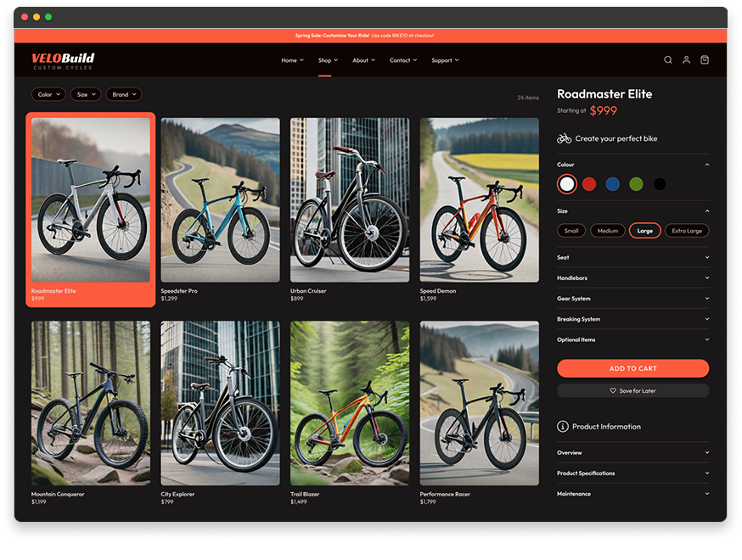Expand the Optional Items section
This screenshot has width=742, height=560.
tap(632, 339)
